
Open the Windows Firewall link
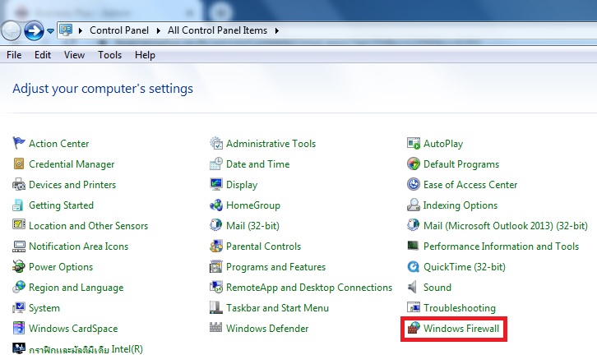(461, 328)
